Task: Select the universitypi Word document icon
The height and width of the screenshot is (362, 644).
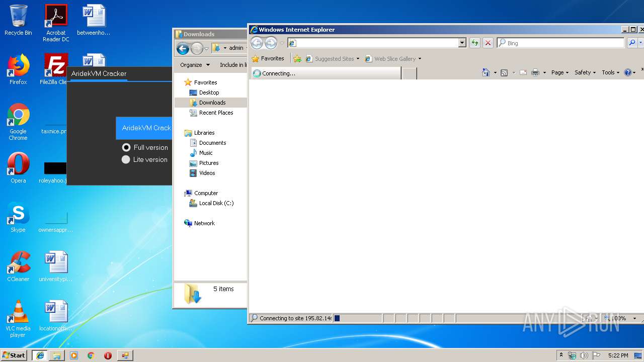Action: pyautogui.click(x=55, y=266)
